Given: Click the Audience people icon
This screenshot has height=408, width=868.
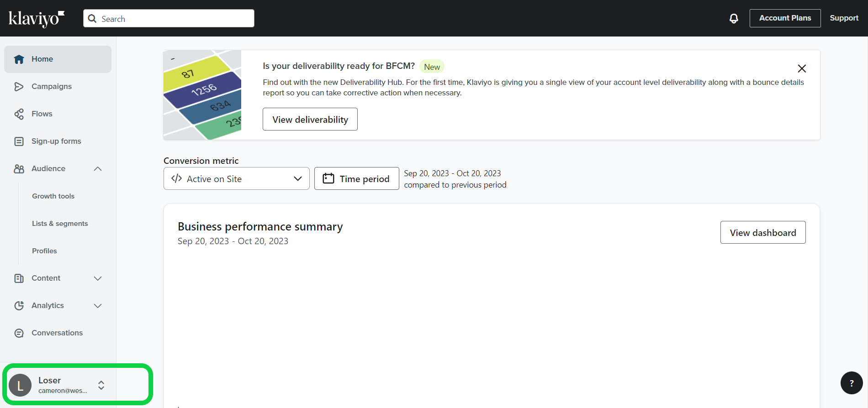Looking at the screenshot, I should coord(19,169).
